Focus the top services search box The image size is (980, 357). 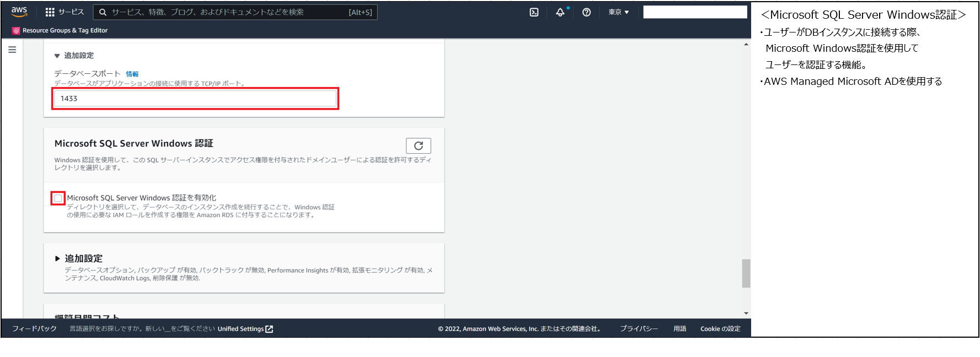point(235,12)
